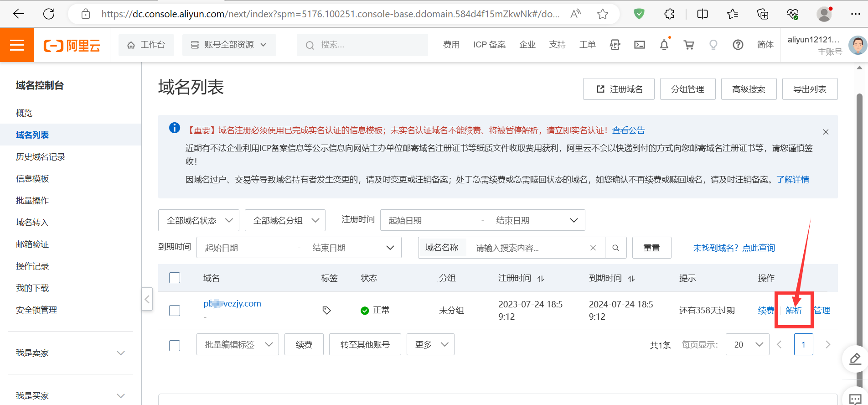Click the 注册域名 button

point(619,89)
